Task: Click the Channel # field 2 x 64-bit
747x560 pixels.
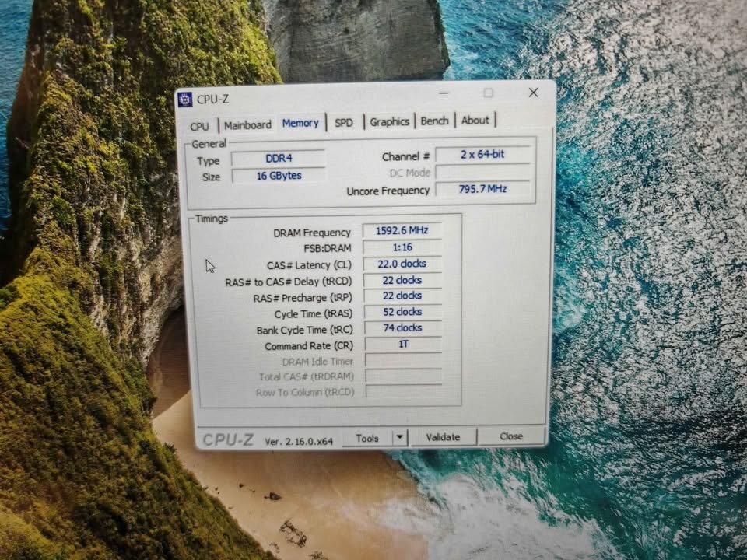Action: coord(482,154)
